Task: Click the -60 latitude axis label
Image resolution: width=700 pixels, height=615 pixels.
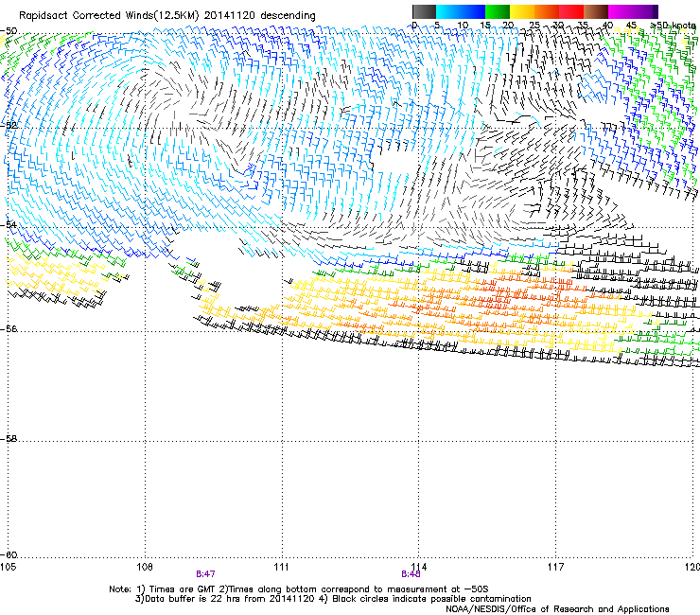Action: [x=9, y=555]
